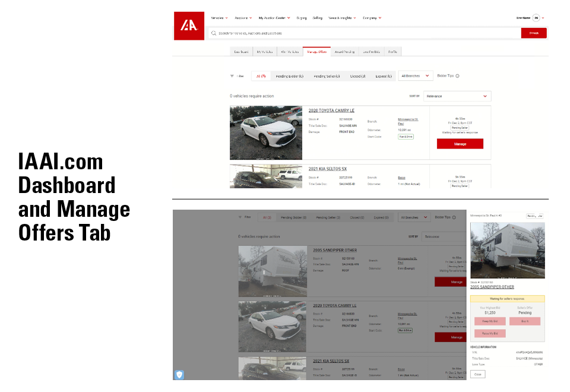570x392 pixels.
Task: Open the 2005 Sandpiper Other link in list
Action: pos(335,250)
